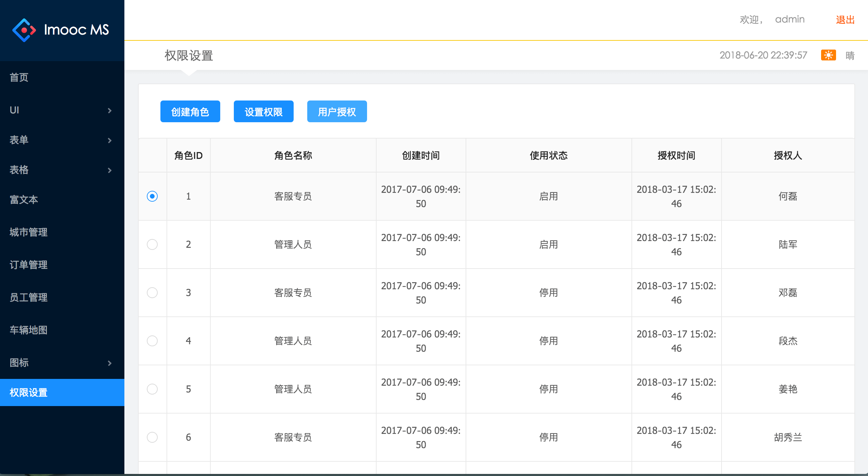Click authorizer name 陆军

pos(788,244)
